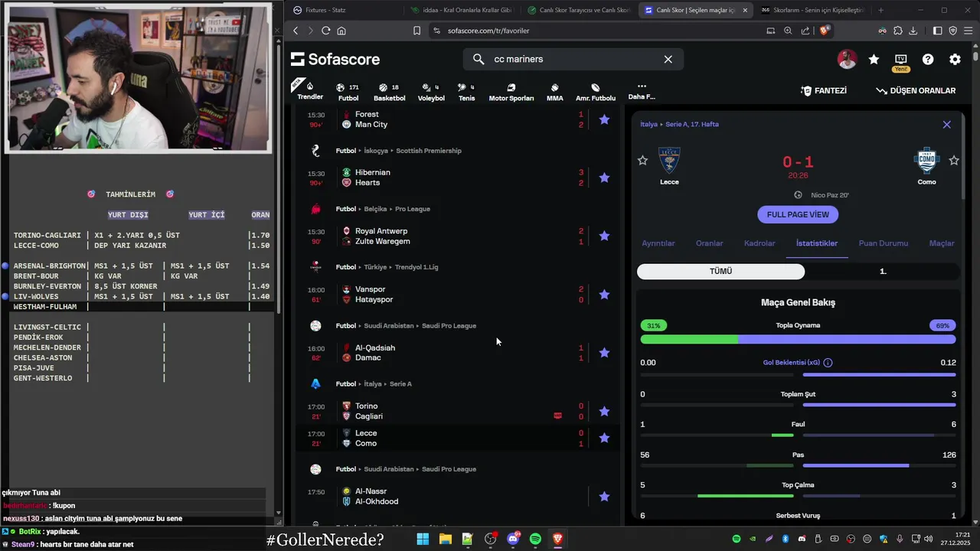Open Discord from the taskbar

pyautogui.click(x=513, y=540)
